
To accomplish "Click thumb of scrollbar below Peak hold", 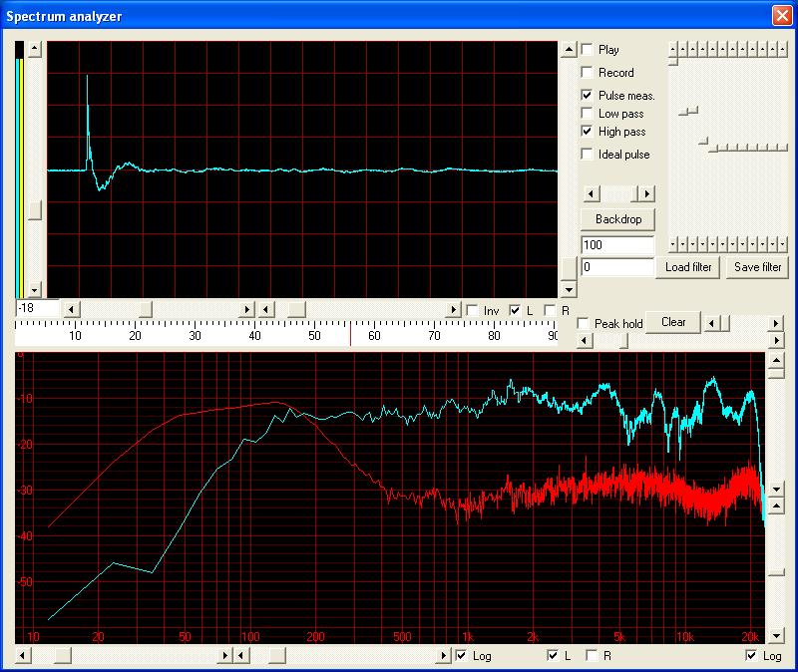I will tap(623, 340).
